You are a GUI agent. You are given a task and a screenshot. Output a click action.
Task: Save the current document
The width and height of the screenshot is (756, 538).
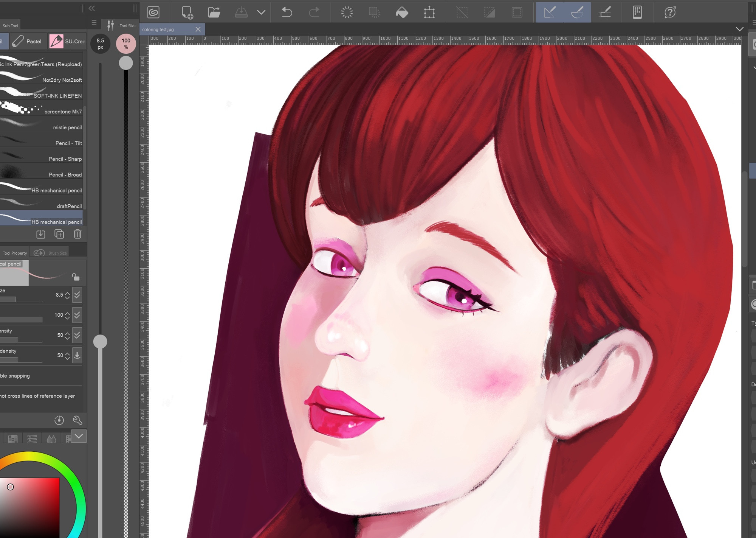pyautogui.click(x=241, y=12)
